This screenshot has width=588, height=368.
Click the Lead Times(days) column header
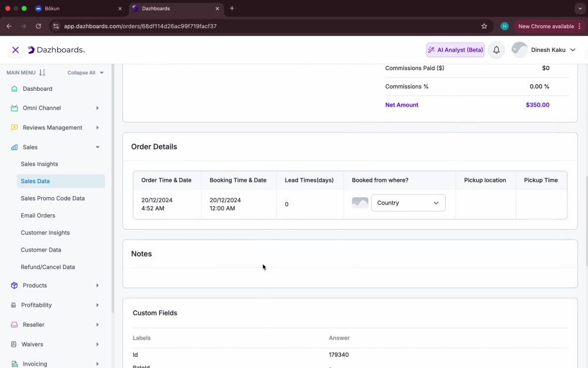tap(309, 180)
